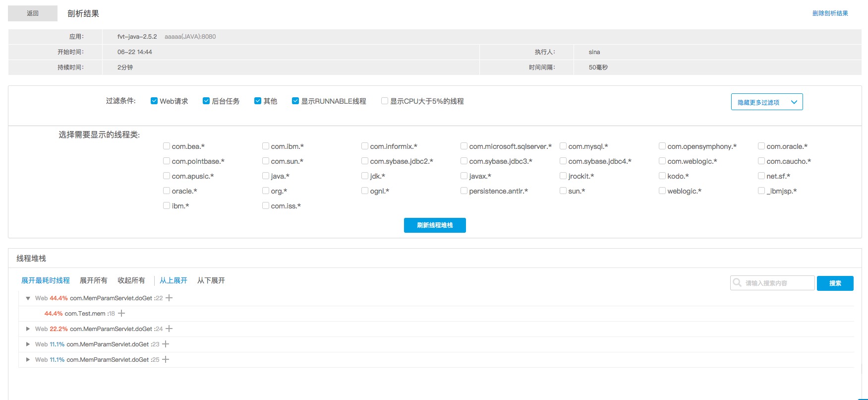Switch to 从上展开 mode
Image resolution: width=868 pixels, height=400 pixels.
(x=174, y=280)
